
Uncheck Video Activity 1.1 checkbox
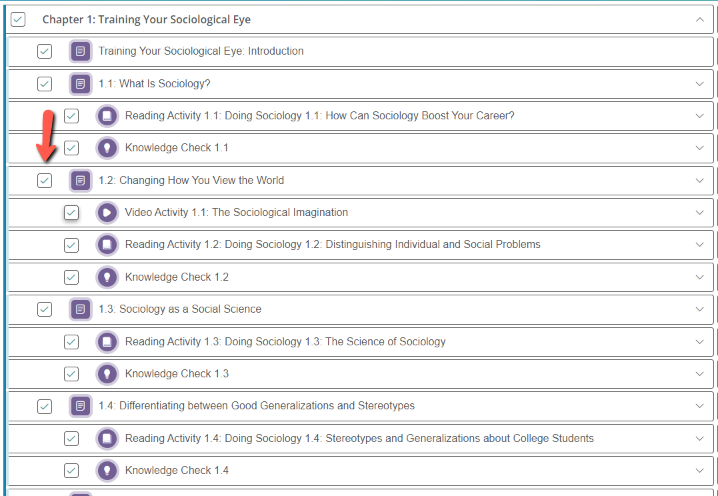pyautogui.click(x=71, y=213)
